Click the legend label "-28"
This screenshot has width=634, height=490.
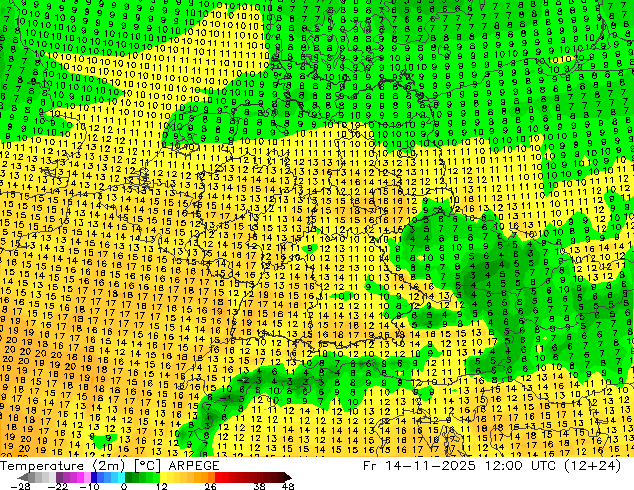pos(21,486)
